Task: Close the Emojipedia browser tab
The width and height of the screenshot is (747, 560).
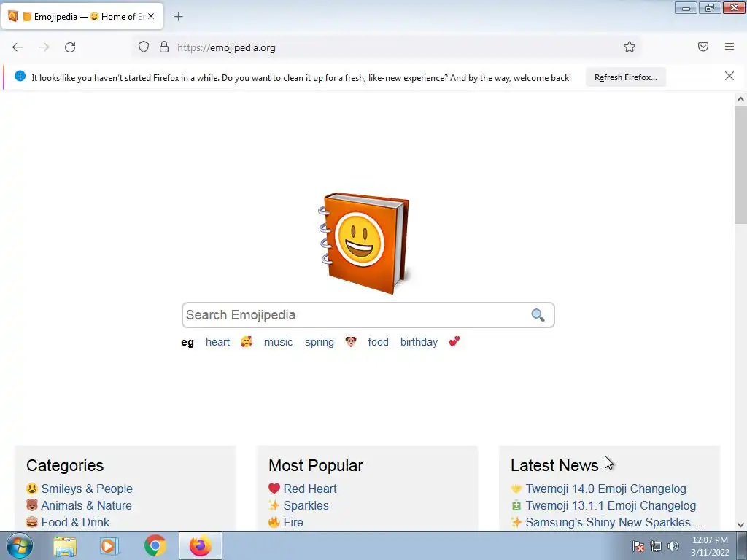Action: [151, 16]
